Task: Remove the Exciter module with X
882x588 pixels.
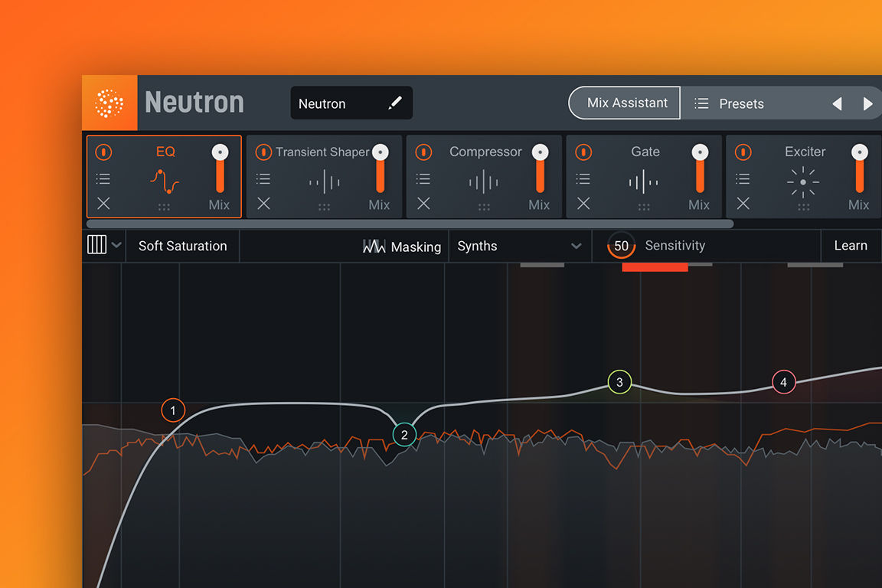Action: (x=743, y=203)
